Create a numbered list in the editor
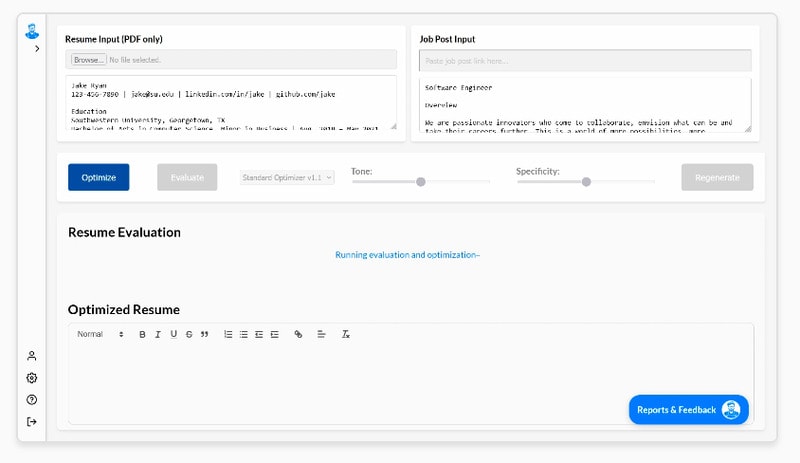 [x=228, y=334]
